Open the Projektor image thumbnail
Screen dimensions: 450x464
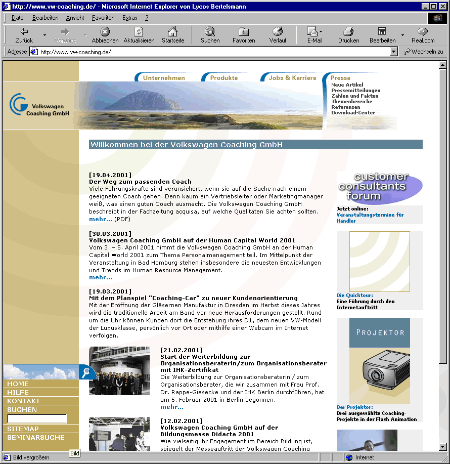379,361
